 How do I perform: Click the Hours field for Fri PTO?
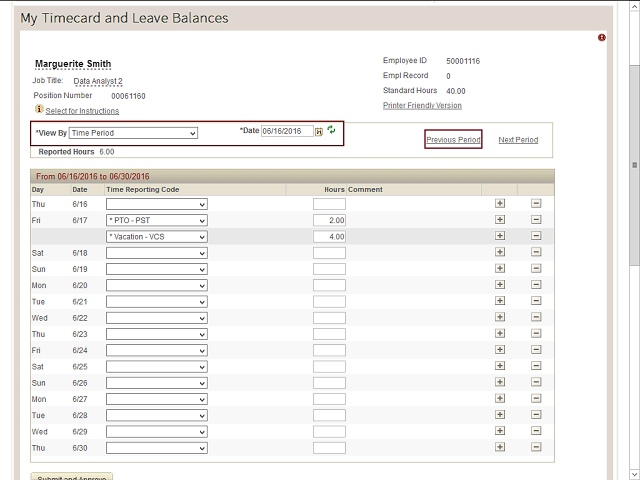(329, 220)
